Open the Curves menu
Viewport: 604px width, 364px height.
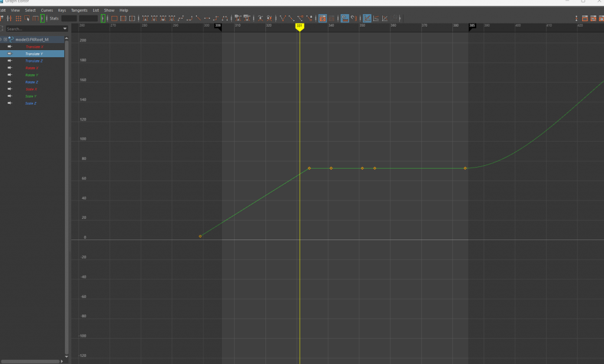(x=47, y=10)
